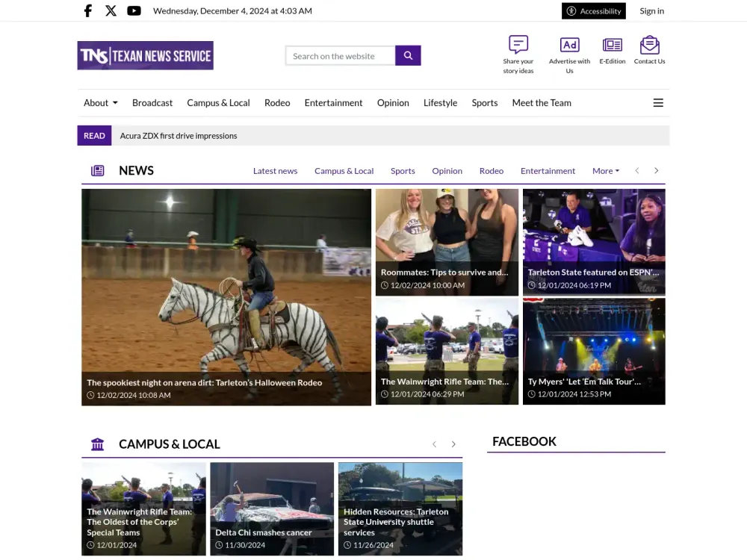Click the next arrow in Campus & Local carousel
Image resolution: width=747 pixels, height=560 pixels.
(453, 444)
